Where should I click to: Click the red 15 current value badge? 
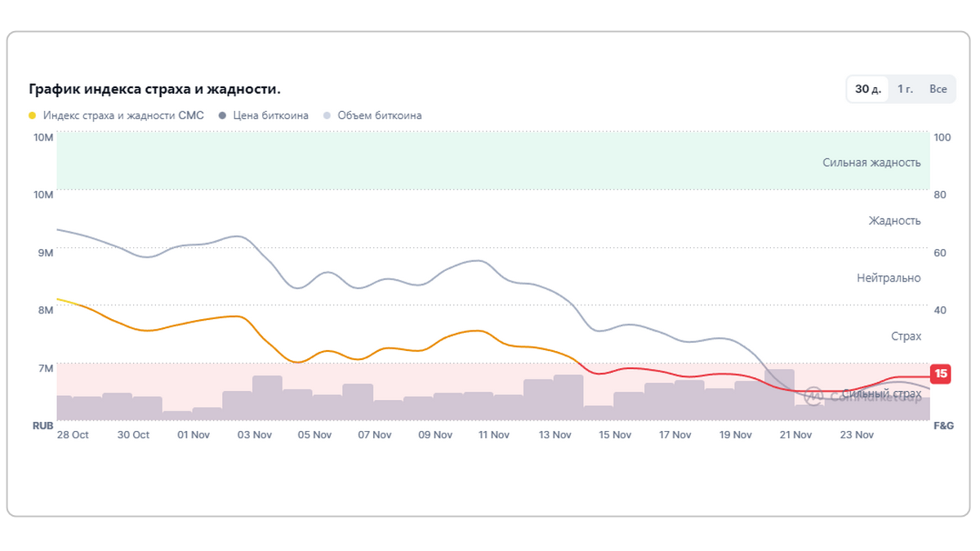point(941,375)
